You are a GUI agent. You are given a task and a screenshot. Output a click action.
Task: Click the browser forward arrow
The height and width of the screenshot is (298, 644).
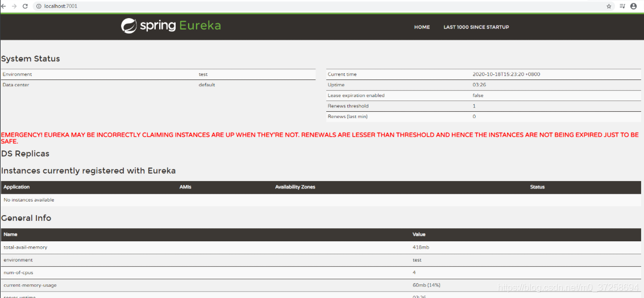tap(14, 6)
